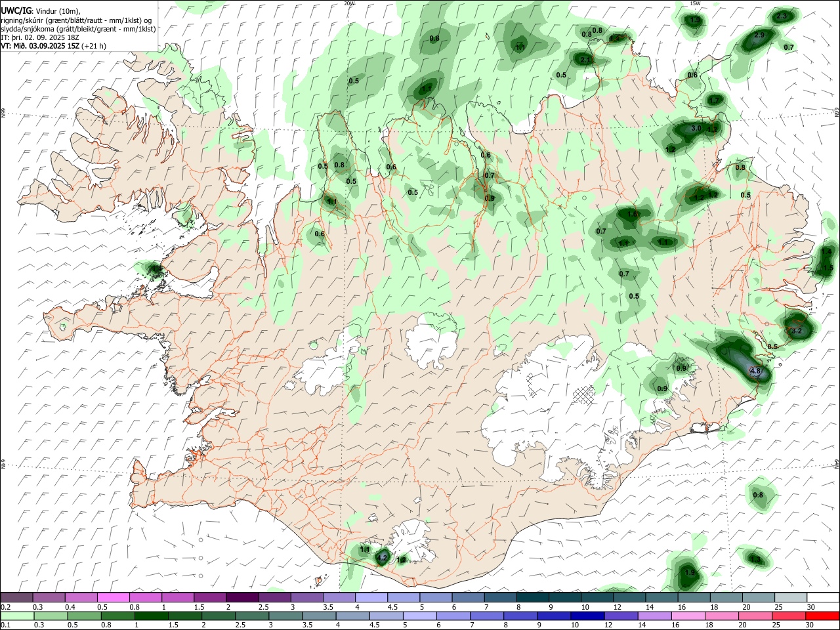Select the 25 swatch in the lower rain scale

[x=789, y=616]
